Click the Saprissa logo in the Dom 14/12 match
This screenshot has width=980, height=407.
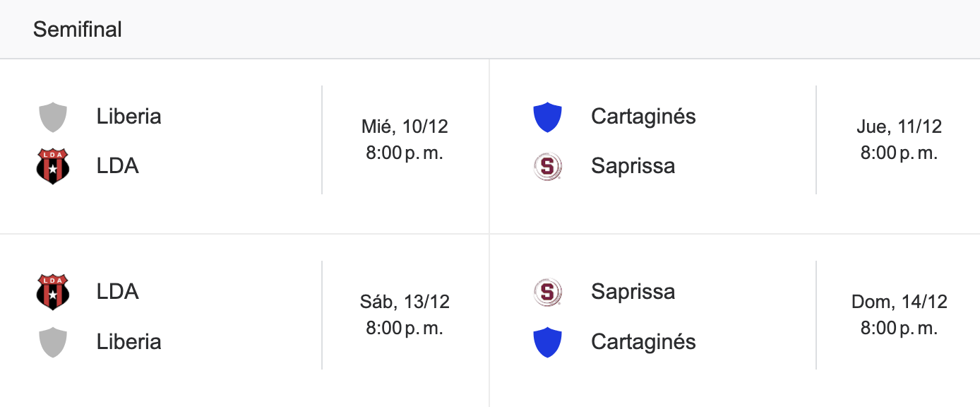(x=547, y=292)
